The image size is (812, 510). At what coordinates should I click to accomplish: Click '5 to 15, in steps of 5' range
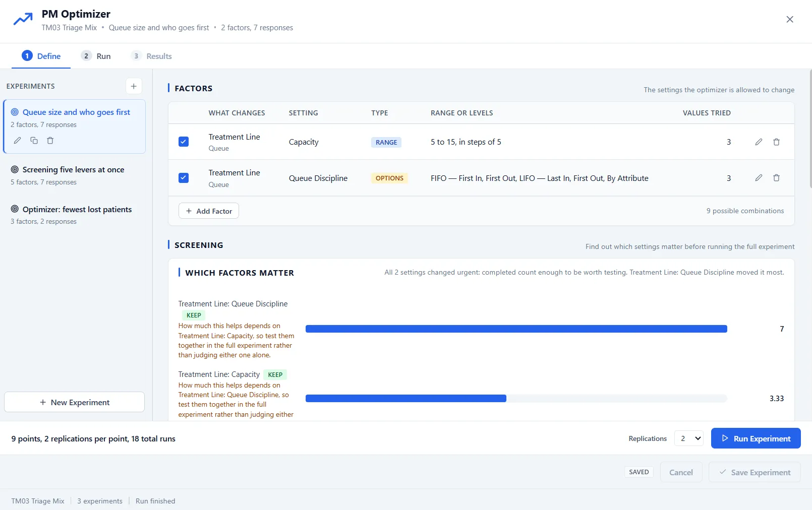point(466,142)
